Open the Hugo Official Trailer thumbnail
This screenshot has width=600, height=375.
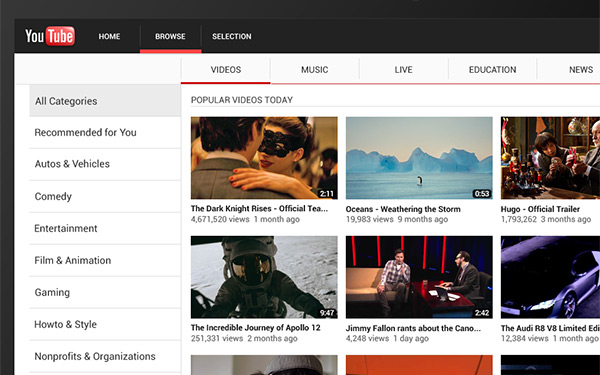click(550, 158)
